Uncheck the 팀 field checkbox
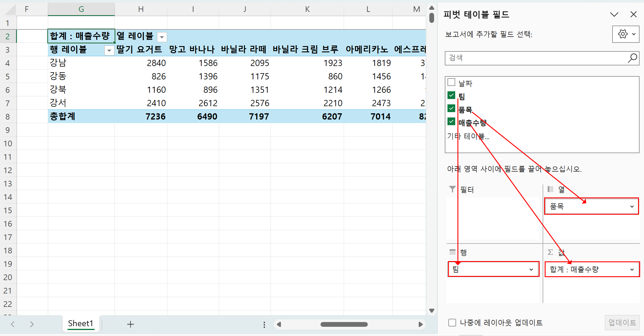644x336 pixels. tap(451, 95)
